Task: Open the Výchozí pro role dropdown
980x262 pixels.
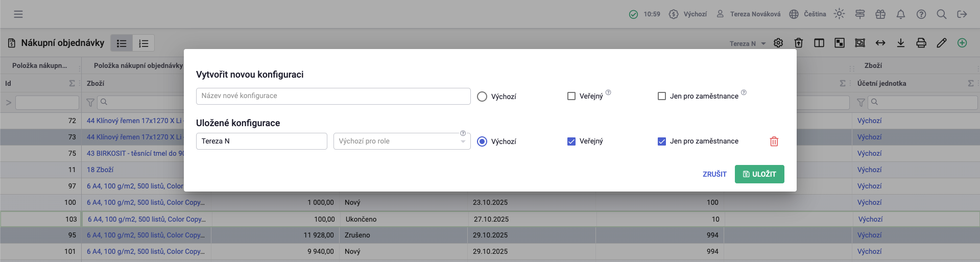Action: click(x=401, y=141)
